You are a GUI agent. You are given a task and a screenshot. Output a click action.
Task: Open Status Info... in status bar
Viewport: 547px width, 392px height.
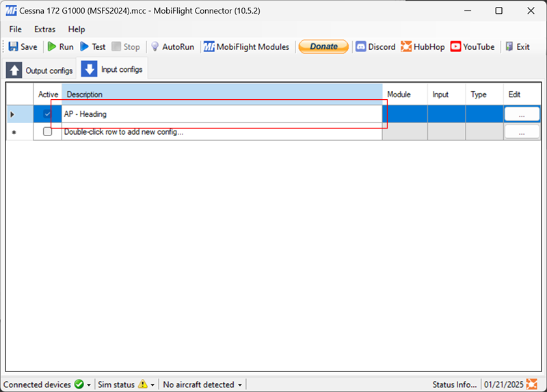coord(455,384)
